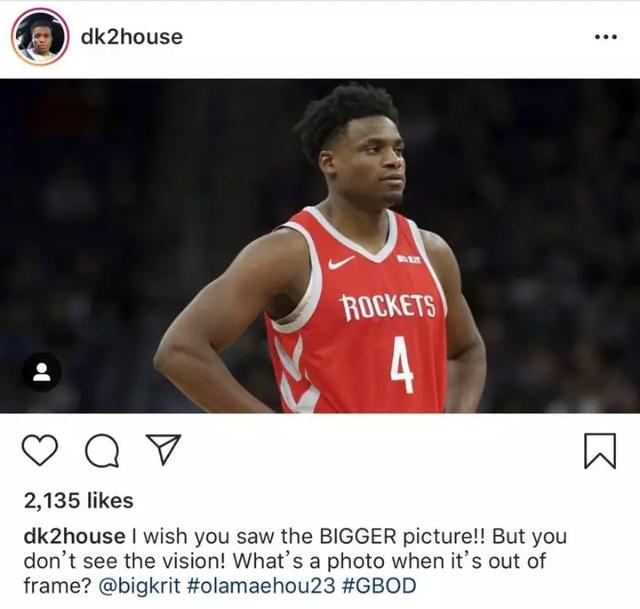Like the post with the heart icon

[40, 450]
